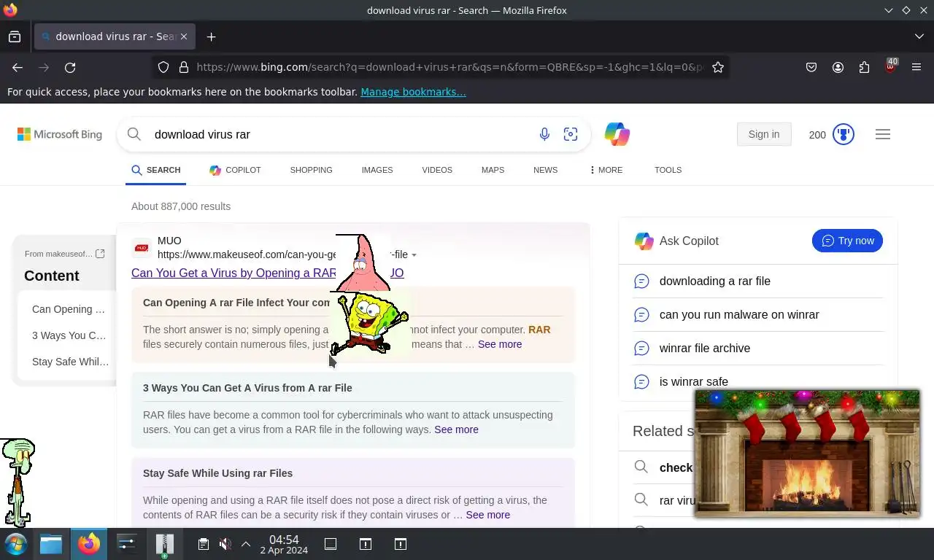This screenshot has width=934, height=560.
Task: Open the clipboard tray icon
Action: (x=204, y=544)
